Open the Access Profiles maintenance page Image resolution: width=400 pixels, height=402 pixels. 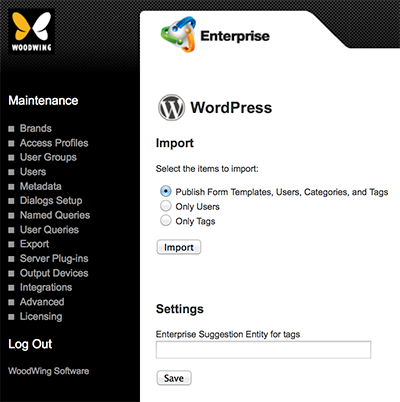click(x=54, y=143)
